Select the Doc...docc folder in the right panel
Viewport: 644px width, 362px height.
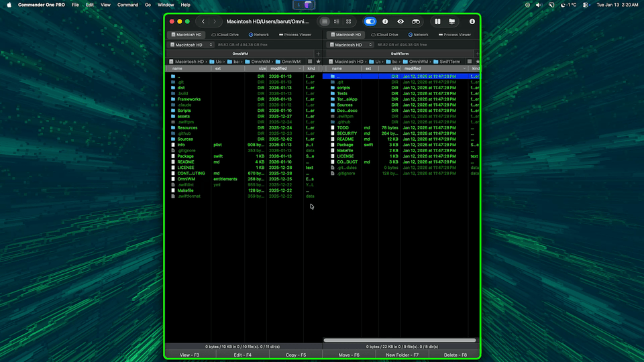pos(401,111)
